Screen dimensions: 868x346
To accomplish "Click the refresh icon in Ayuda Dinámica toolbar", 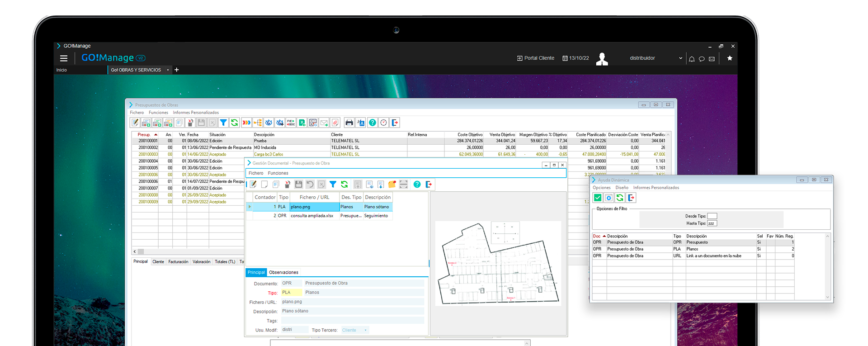I will coord(620,198).
